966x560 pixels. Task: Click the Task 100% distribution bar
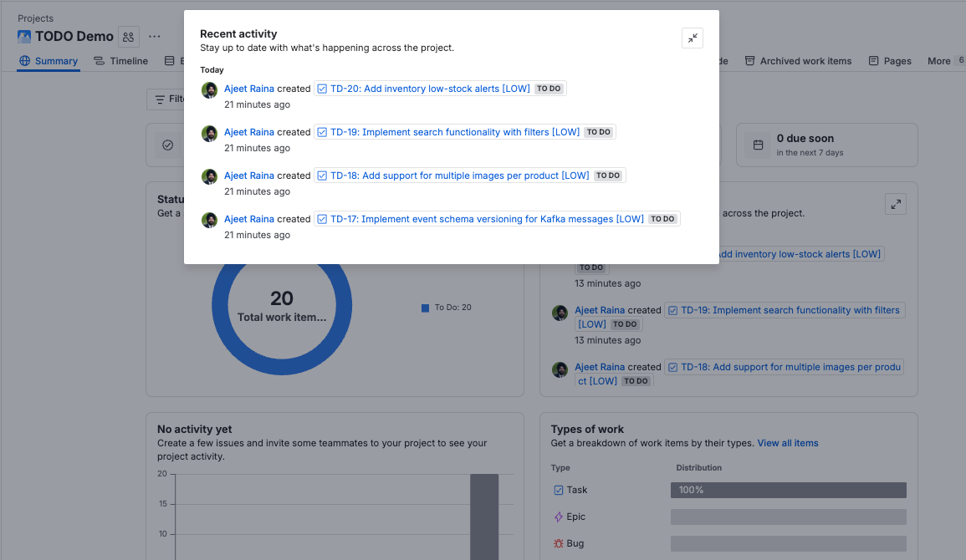point(788,490)
